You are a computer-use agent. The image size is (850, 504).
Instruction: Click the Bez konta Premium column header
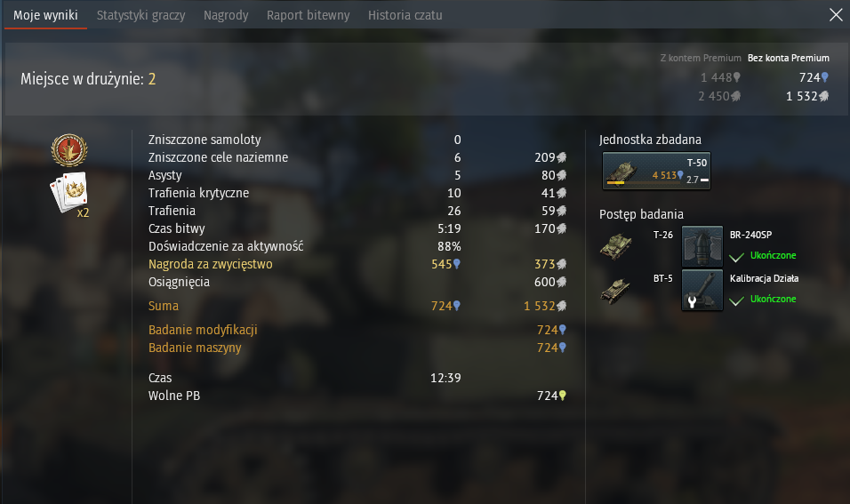coord(788,58)
